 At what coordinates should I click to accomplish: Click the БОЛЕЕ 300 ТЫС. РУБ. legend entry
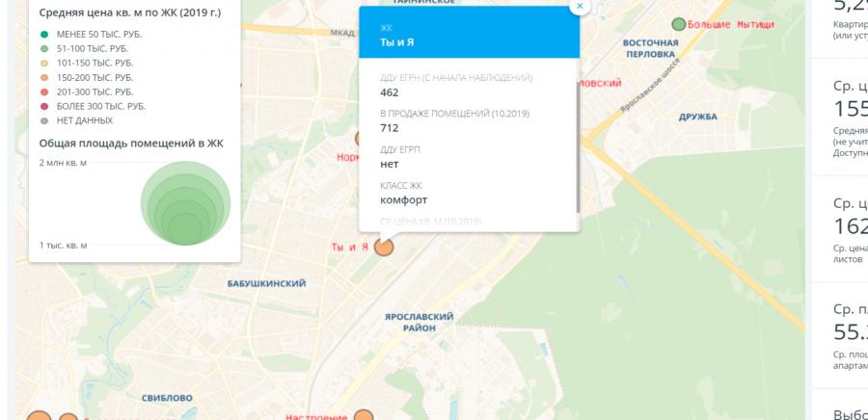pyautogui.click(x=93, y=106)
